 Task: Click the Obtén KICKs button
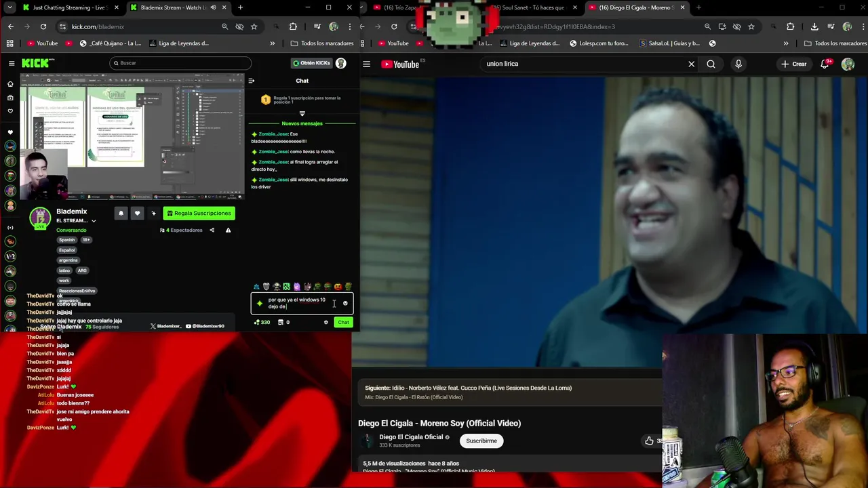(x=311, y=63)
